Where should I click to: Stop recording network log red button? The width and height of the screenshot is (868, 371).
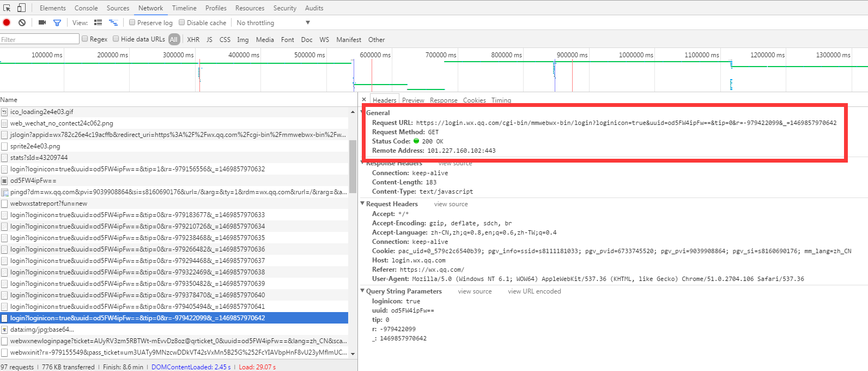click(x=7, y=22)
